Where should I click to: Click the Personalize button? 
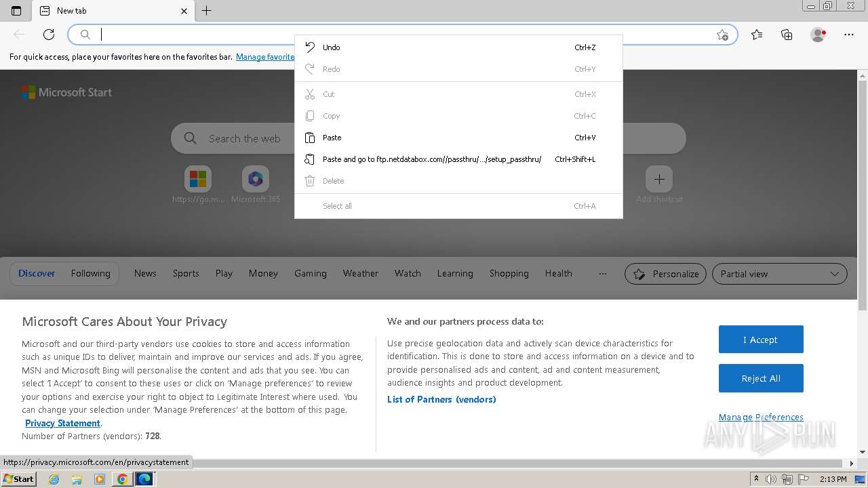[x=665, y=274]
